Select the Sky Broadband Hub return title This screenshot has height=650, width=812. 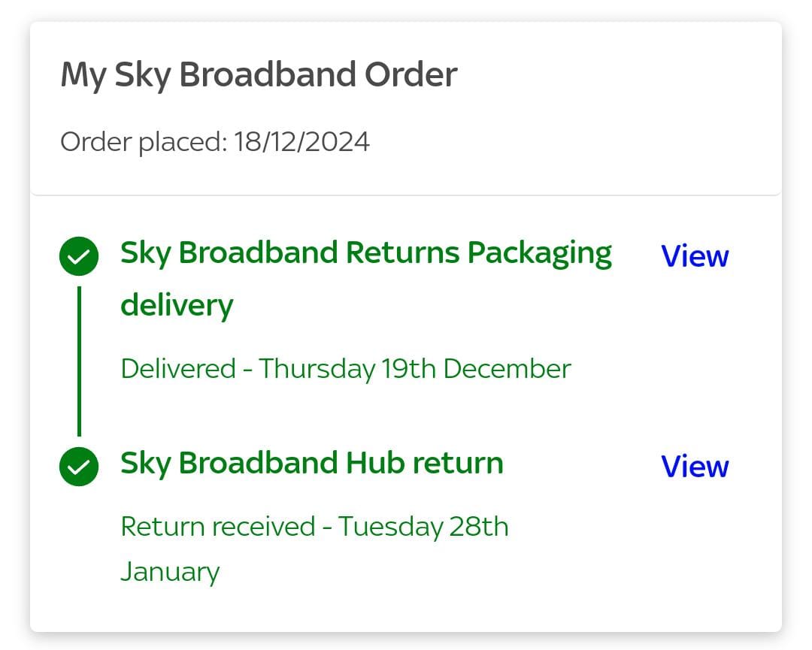coord(312,463)
